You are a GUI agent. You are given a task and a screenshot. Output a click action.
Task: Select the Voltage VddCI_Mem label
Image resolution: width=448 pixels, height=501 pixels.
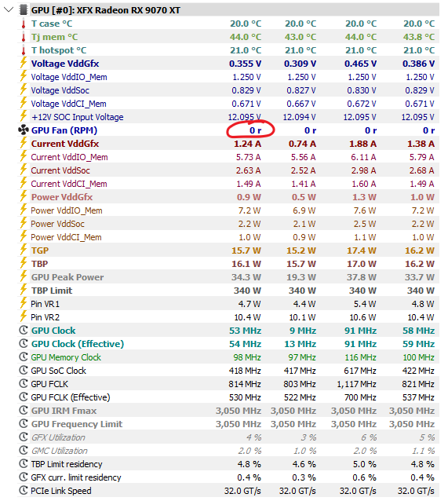click(x=69, y=104)
